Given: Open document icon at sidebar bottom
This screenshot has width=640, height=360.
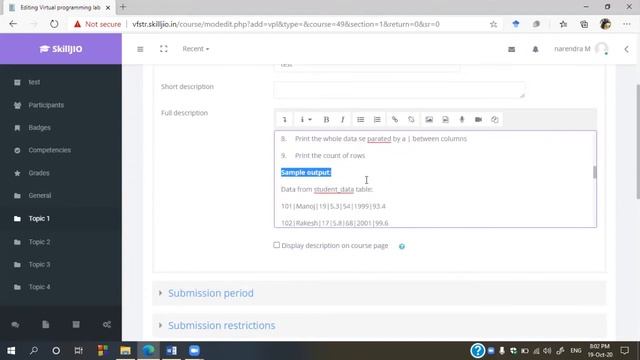Looking at the screenshot, I should 46,324.
